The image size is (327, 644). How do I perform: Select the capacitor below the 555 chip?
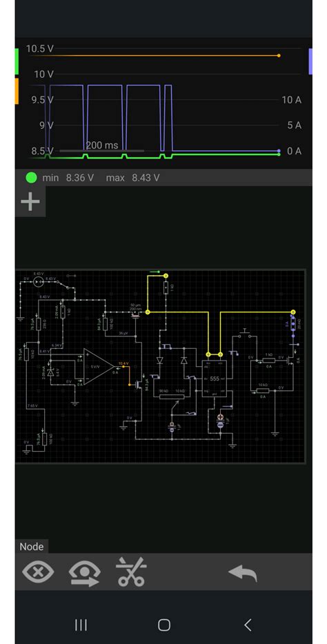[221, 421]
